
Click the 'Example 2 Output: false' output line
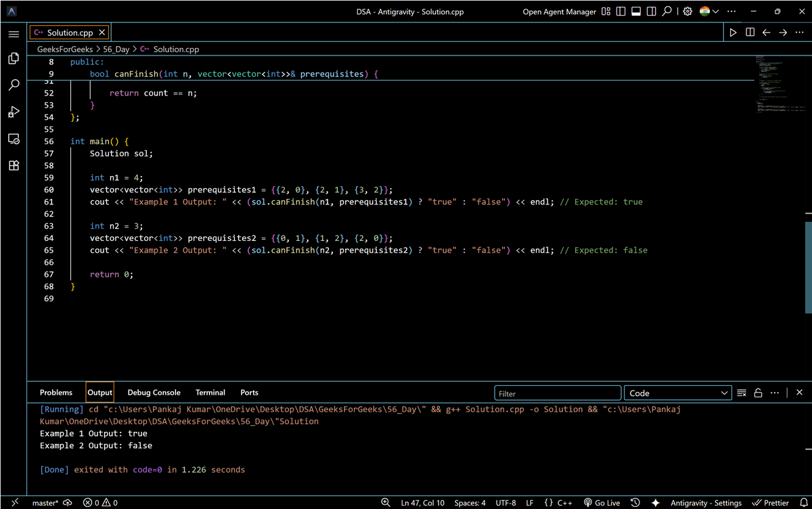96,445
